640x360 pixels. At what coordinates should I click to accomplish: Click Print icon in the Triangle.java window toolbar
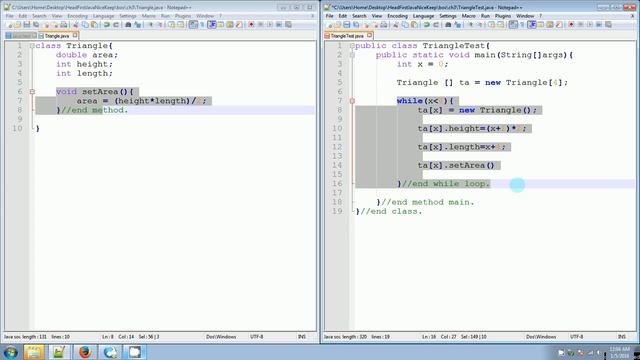64,25
